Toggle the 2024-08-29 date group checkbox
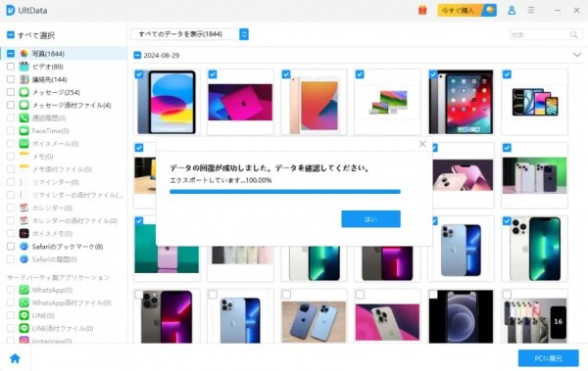The image size is (588, 371). (137, 56)
